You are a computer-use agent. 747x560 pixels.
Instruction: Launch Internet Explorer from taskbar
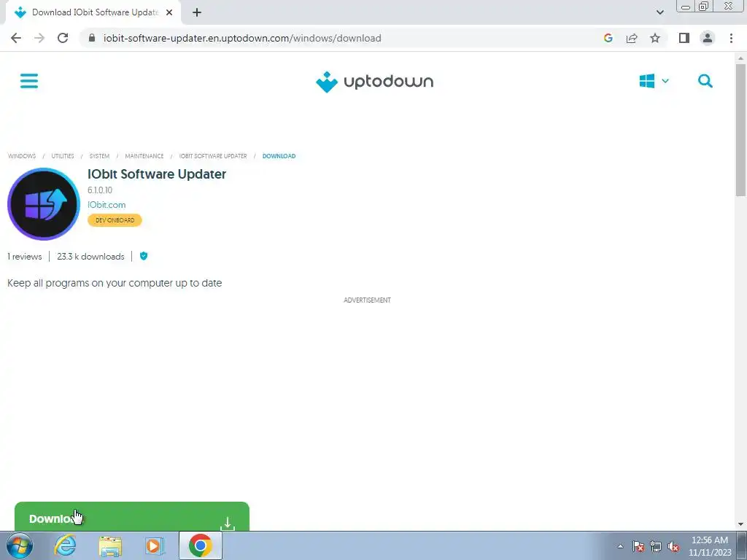(x=65, y=545)
